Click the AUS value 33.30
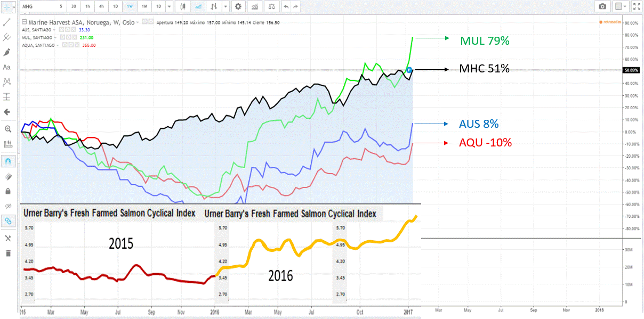This screenshot has height=319, width=644. tap(85, 30)
